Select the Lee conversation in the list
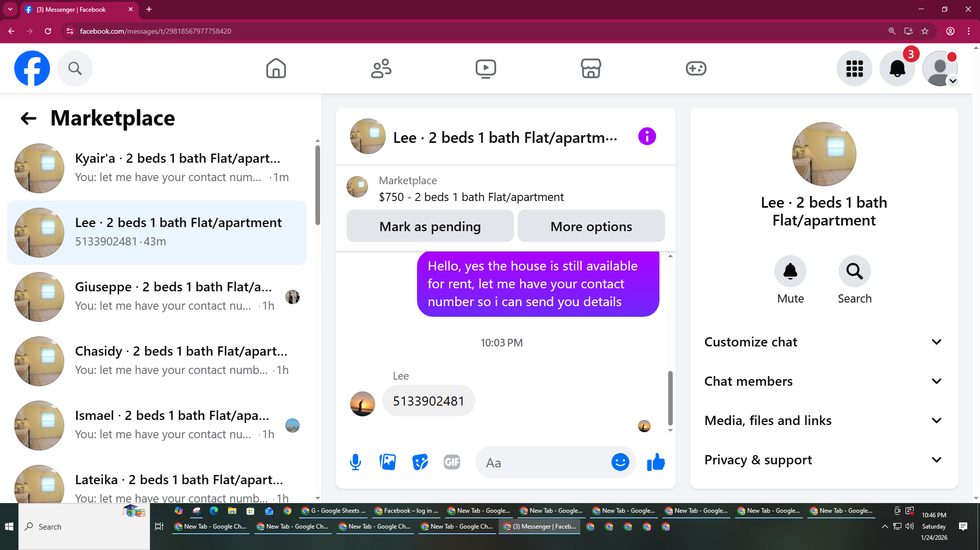The image size is (980, 550). pyautogui.click(x=157, y=233)
